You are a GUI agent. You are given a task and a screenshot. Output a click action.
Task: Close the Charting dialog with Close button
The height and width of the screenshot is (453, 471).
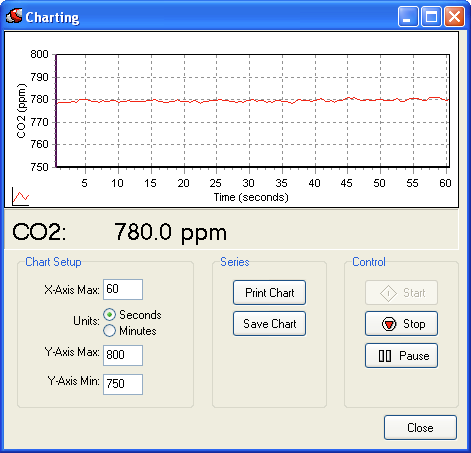pyautogui.click(x=420, y=427)
